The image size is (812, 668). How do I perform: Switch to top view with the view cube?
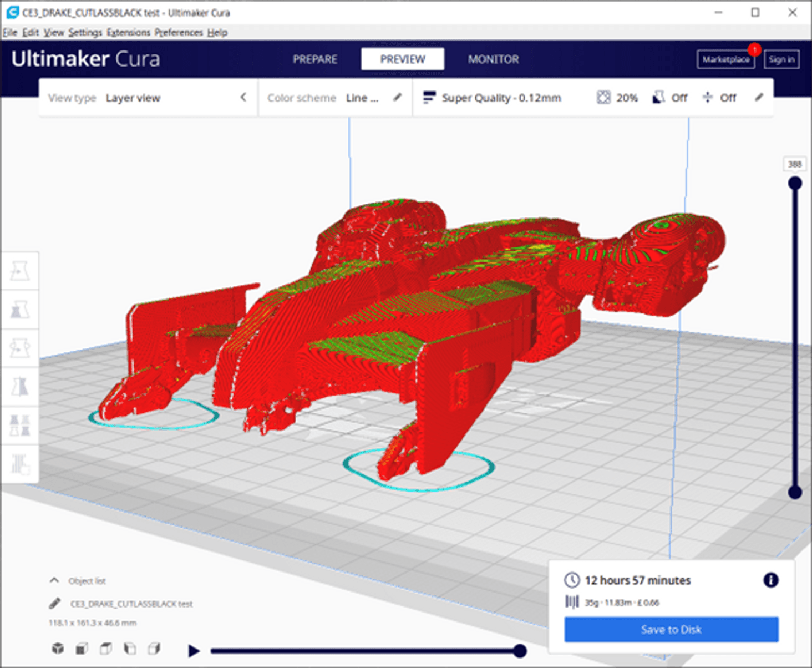click(105, 647)
